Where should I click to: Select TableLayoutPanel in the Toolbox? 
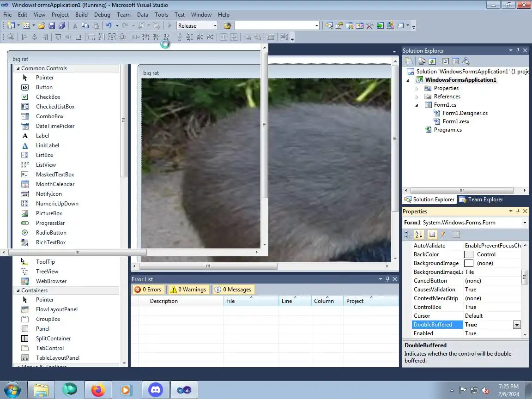(57, 357)
